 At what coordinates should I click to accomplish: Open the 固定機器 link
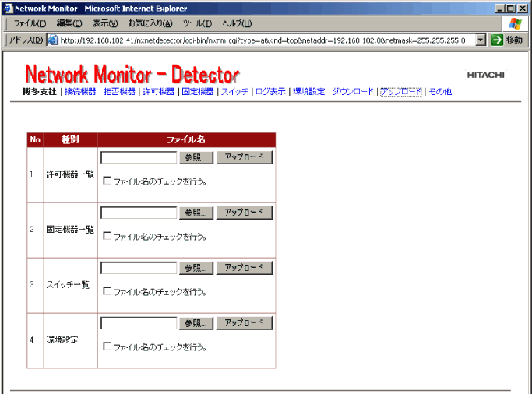(x=198, y=92)
